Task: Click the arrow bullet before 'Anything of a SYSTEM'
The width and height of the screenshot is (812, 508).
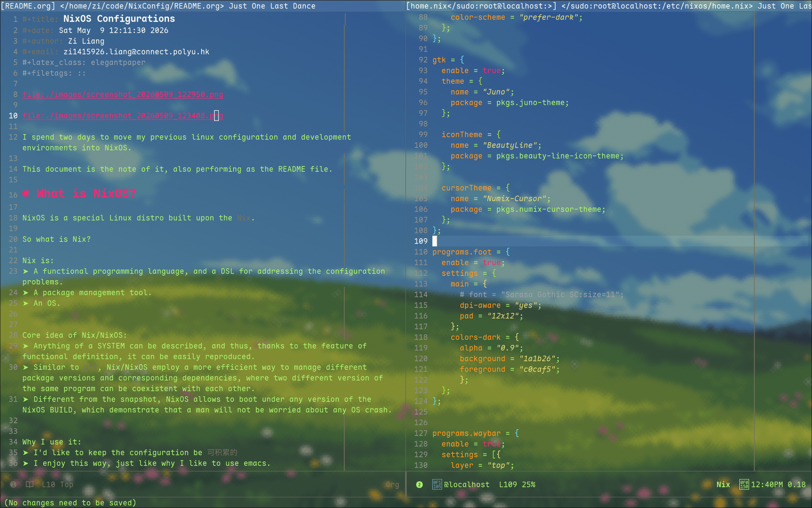Action: 26,346
